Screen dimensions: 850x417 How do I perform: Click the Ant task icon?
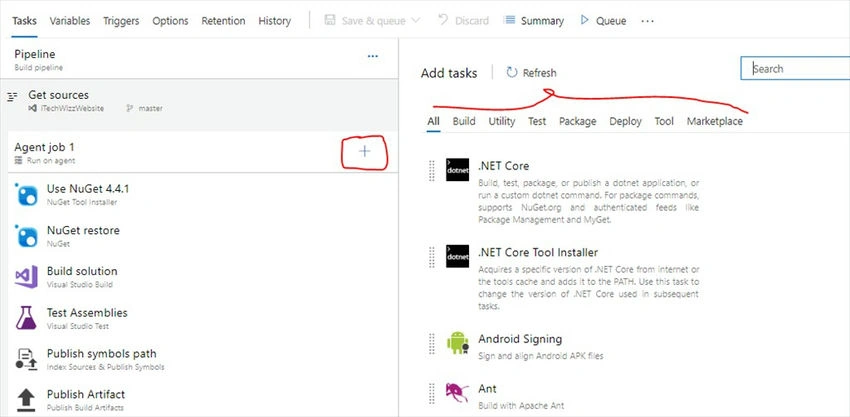[x=457, y=393]
